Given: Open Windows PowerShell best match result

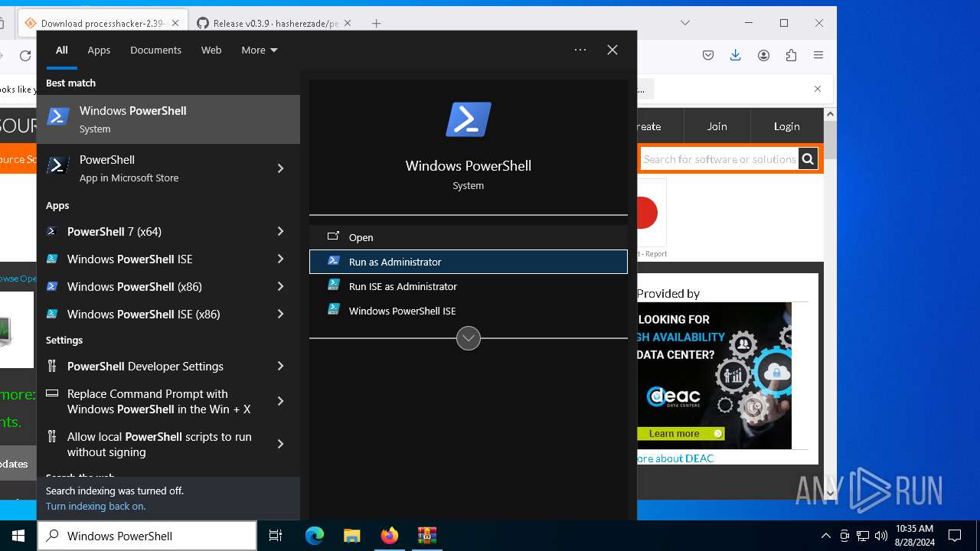Looking at the screenshot, I should [168, 119].
